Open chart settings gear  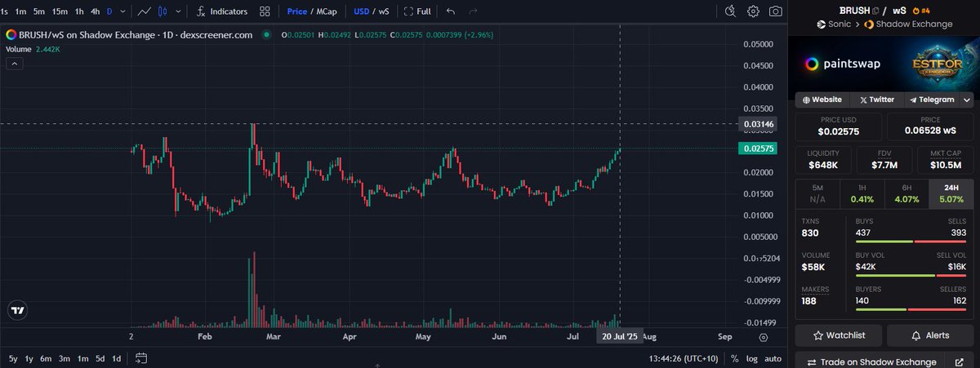(753, 11)
